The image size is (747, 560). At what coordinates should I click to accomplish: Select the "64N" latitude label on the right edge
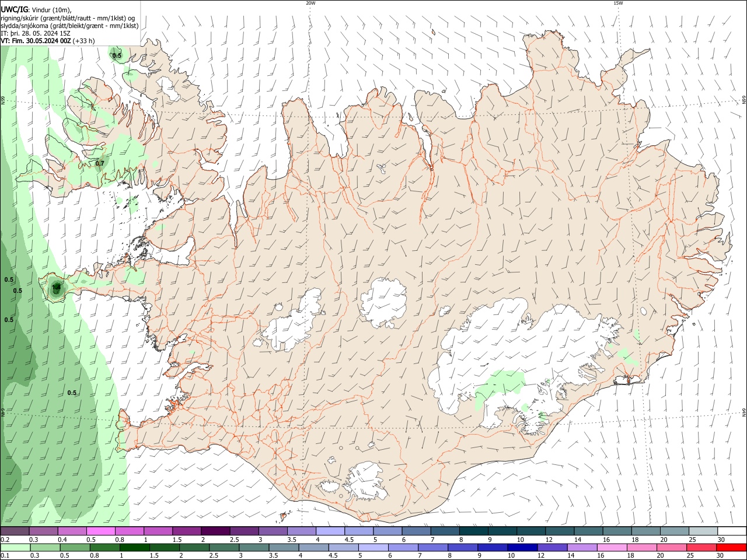(744, 412)
